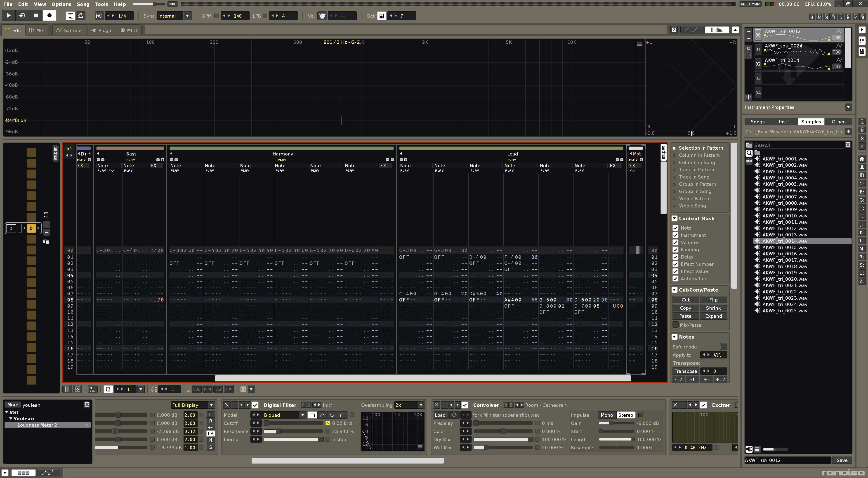
Task: Click the PAN column toggle button
Action: 207,389
